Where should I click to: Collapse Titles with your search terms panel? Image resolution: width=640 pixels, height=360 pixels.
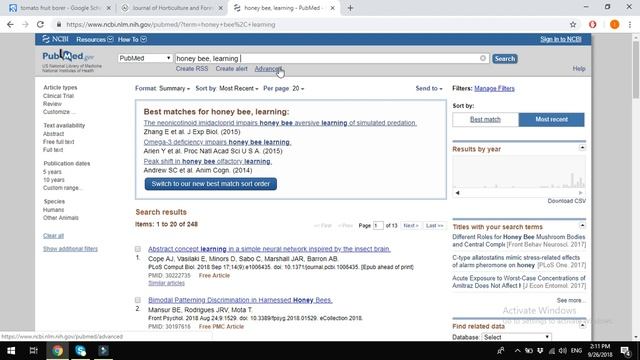point(582,226)
